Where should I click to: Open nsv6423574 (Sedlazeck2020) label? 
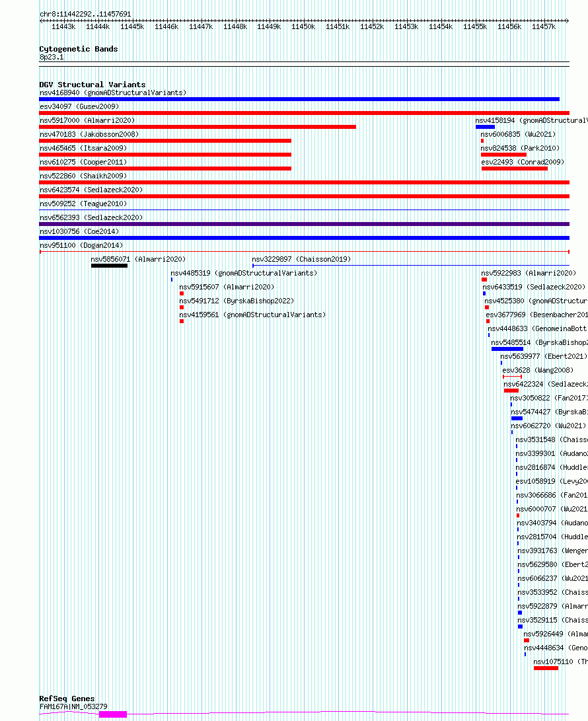click(91, 190)
